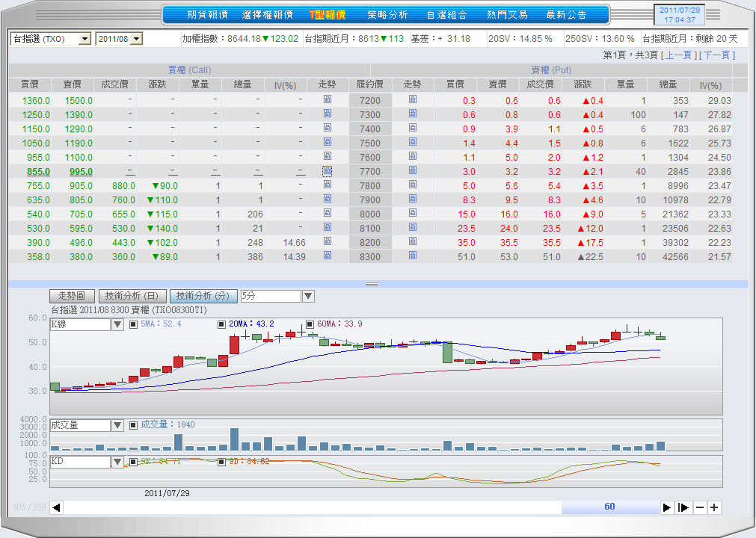Viewport: 756px width, 538px height.
Task: Zoom in chart with plus button
Action: click(714, 507)
